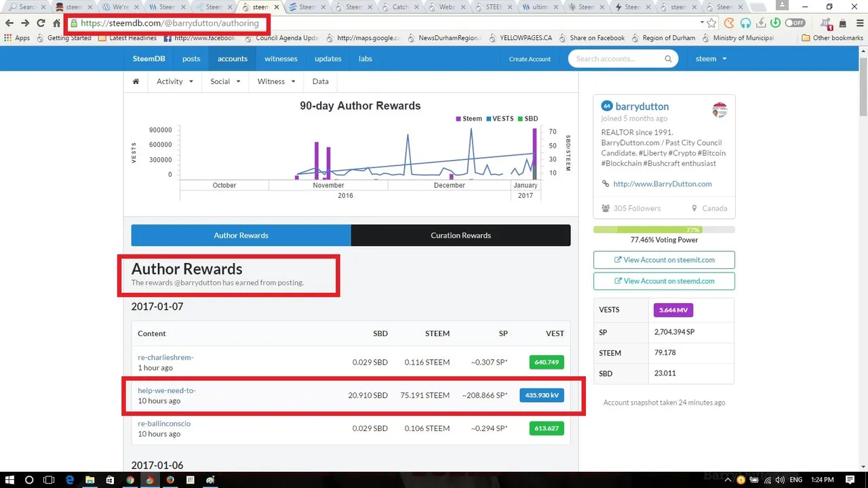The image size is (868, 488).
Task: Go to posts in SteemDB navigation
Action: point(191,59)
